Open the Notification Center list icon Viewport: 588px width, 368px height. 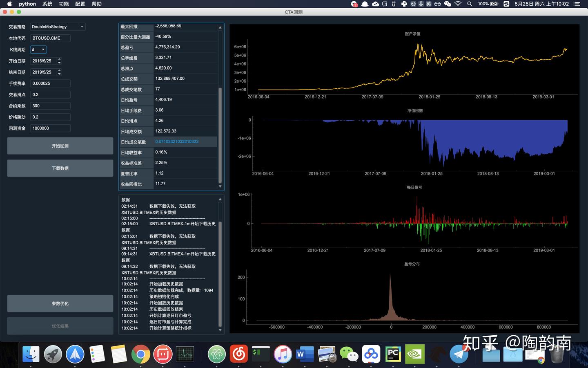point(577,4)
